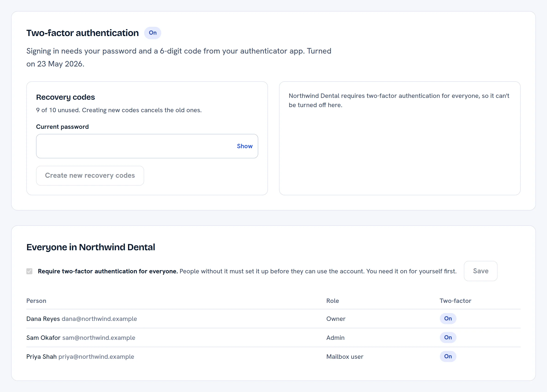
Task: Click the name Sam Okafor
Action: coord(43,338)
